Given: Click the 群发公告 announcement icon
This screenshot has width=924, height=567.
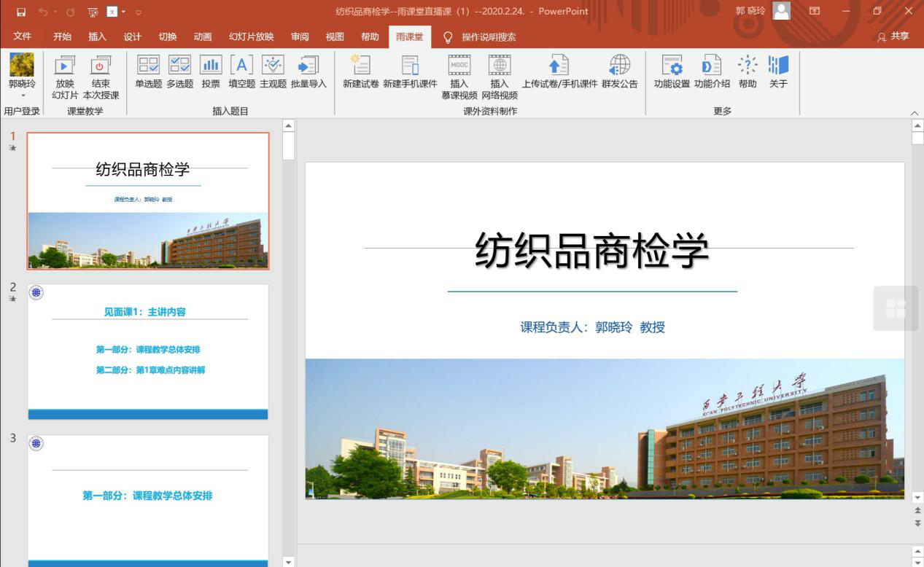Looking at the screenshot, I should [619, 66].
